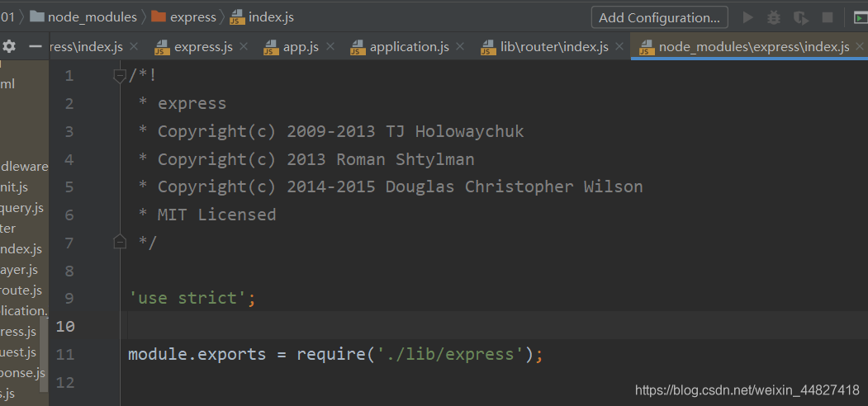Viewport: 868px width, 406px height.
Task: Switch to the app.js tab
Action: [301, 47]
